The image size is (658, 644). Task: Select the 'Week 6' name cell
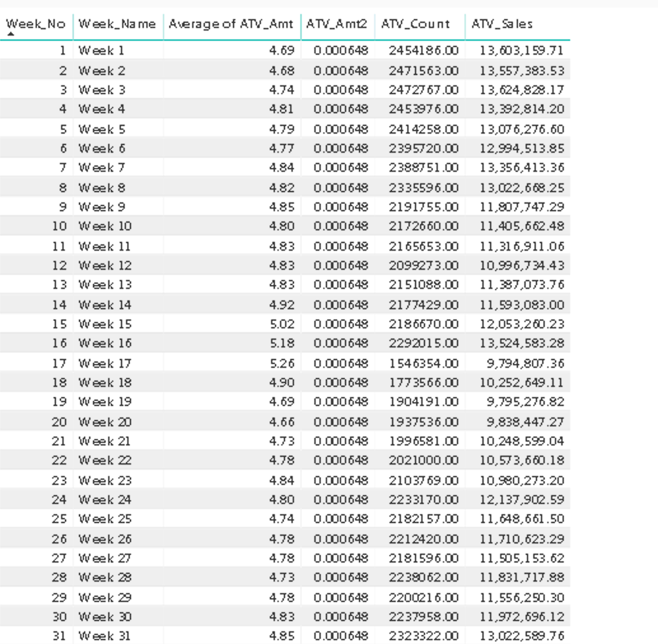point(102,148)
